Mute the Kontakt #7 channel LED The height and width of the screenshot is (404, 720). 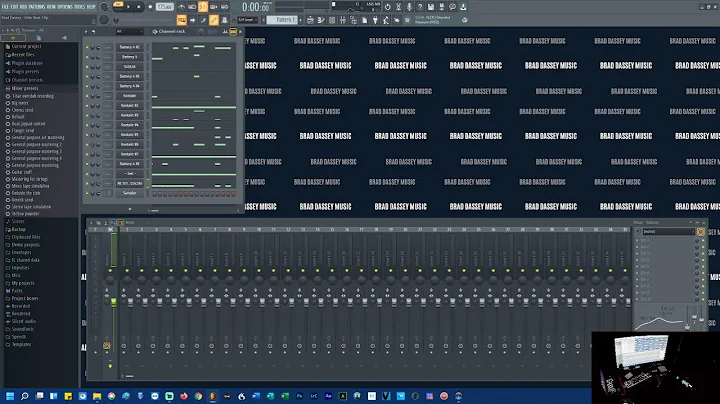(x=87, y=154)
